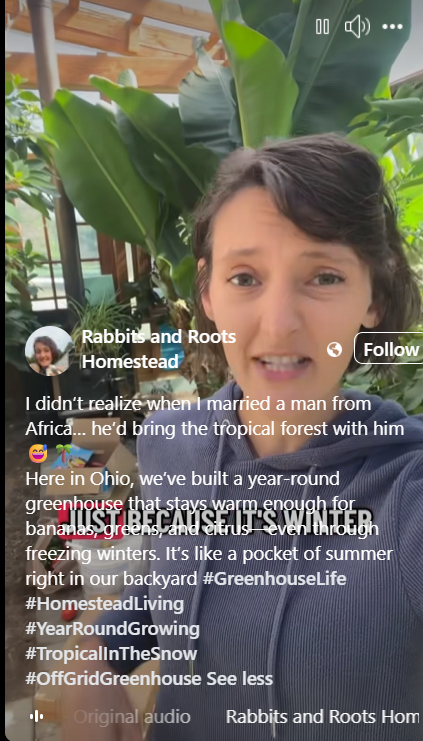Image resolution: width=423 pixels, height=741 pixels.
Task: Click the audio waveform icon at bottom
Action: 36,716
